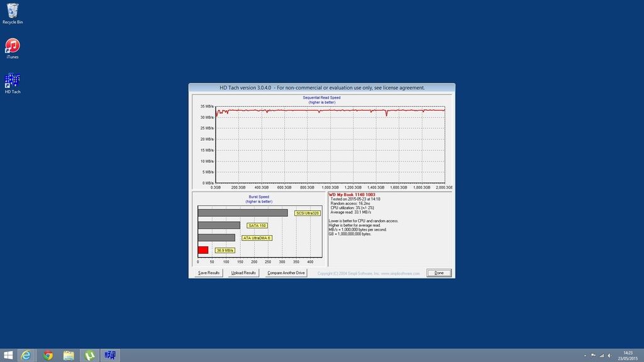The height and width of the screenshot is (362, 644).
Task: Click the gray ATA UltraDMA 6 burst bar
Action: (216, 238)
